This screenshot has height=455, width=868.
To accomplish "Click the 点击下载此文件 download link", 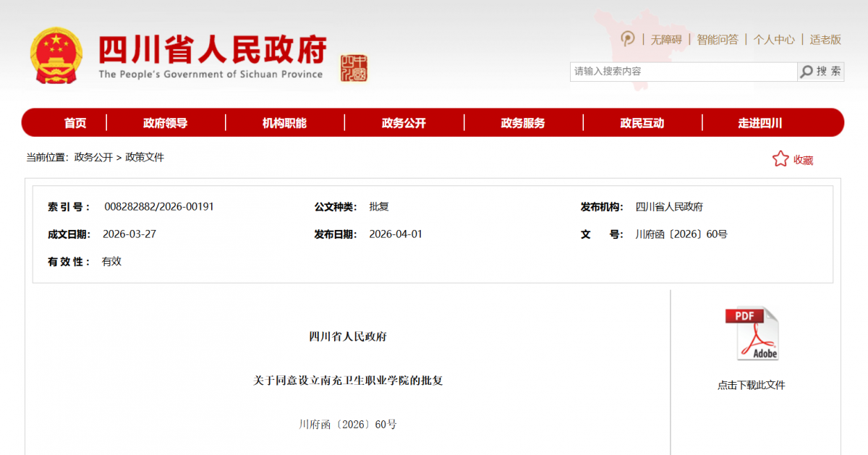I will coord(751,386).
